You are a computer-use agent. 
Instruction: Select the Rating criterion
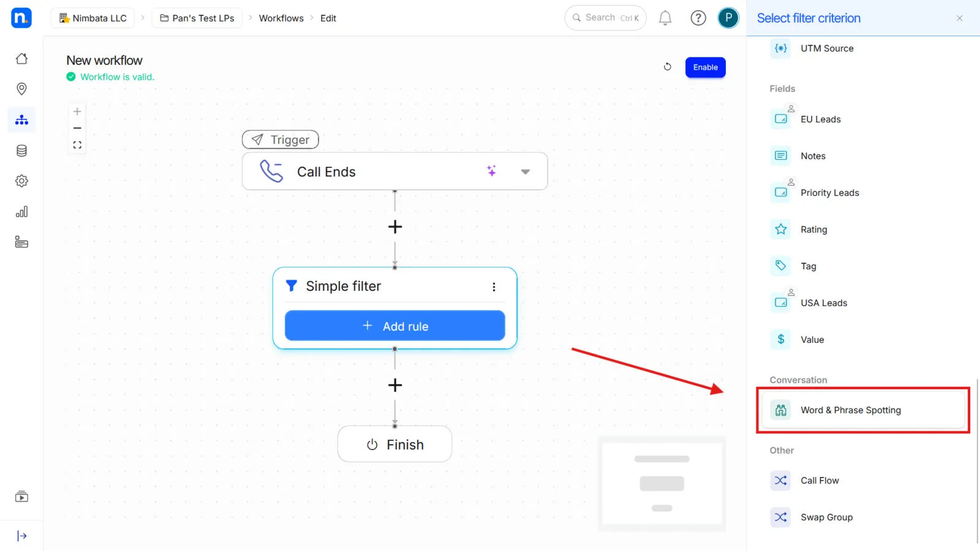tap(862, 230)
